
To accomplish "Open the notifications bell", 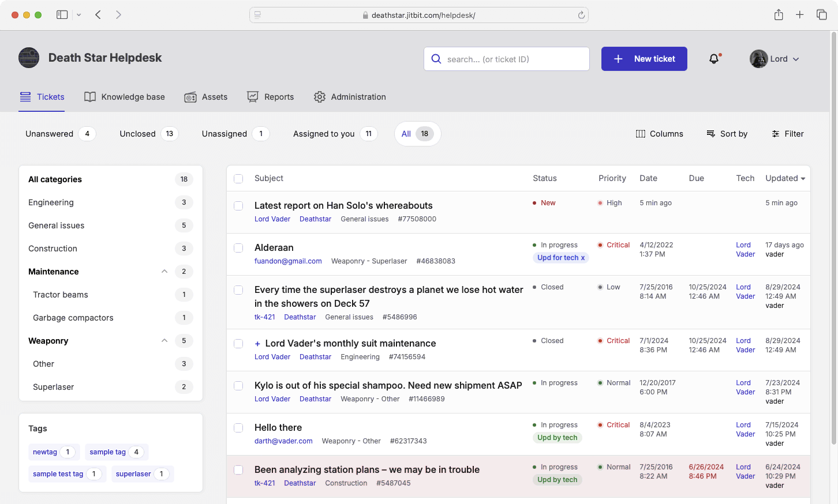I will [x=714, y=59].
